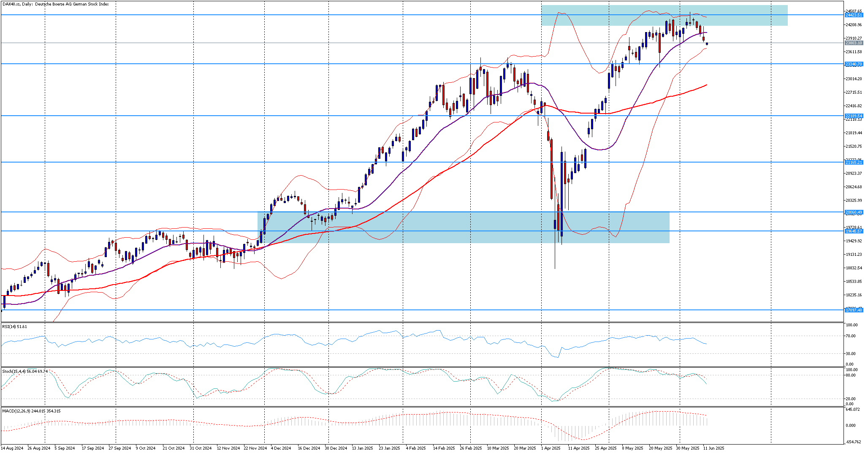
Task: Click the 17 Sep 2024 date label
Action: click(93, 448)
